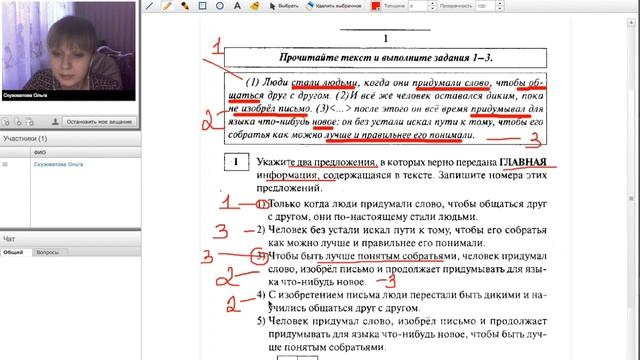
Task: Click the presenter webcam video thumbnail
Action: (x=69, y=51)
